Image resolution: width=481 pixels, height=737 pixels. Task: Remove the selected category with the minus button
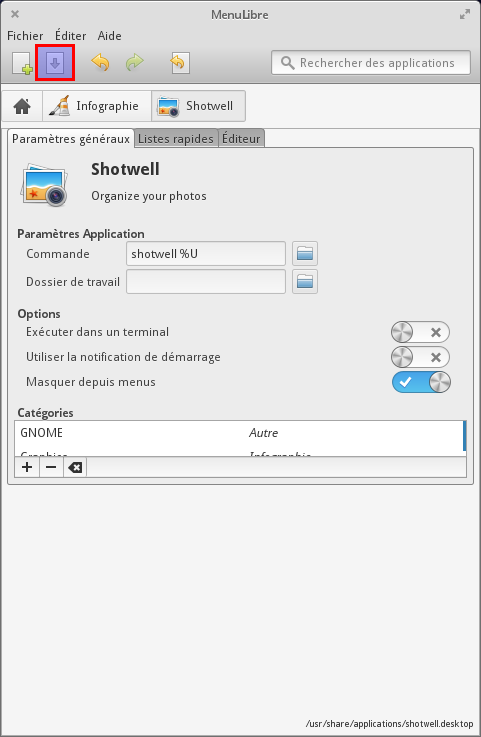51,467
